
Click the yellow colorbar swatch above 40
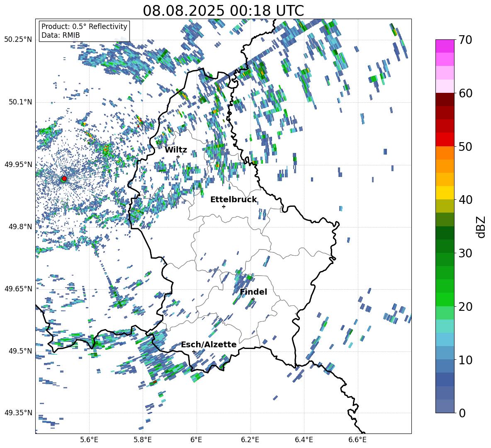click(445, 193)
